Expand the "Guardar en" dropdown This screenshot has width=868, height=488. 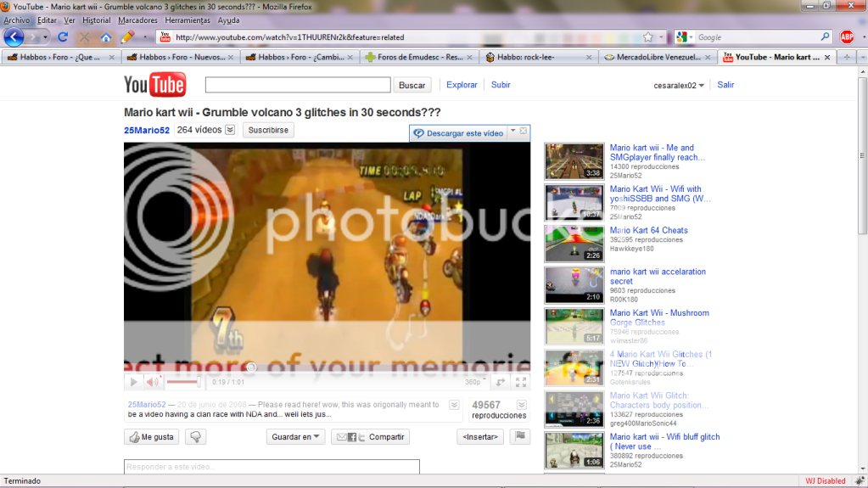tap(295, 437)
